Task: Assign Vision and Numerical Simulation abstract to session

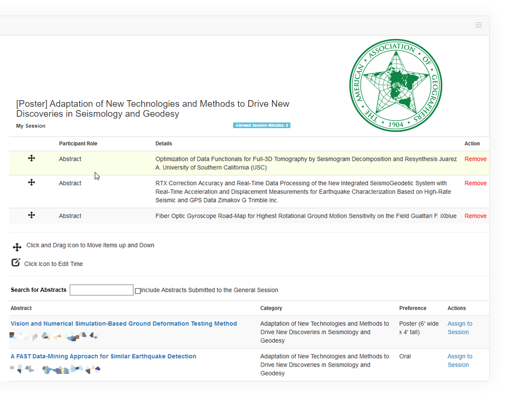Action: tap(459, 328)
